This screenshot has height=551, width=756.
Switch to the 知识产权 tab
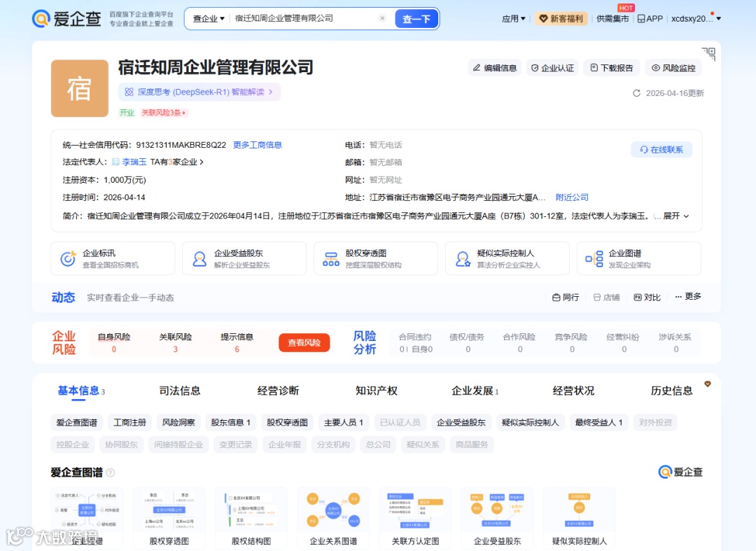click(377, 391)
